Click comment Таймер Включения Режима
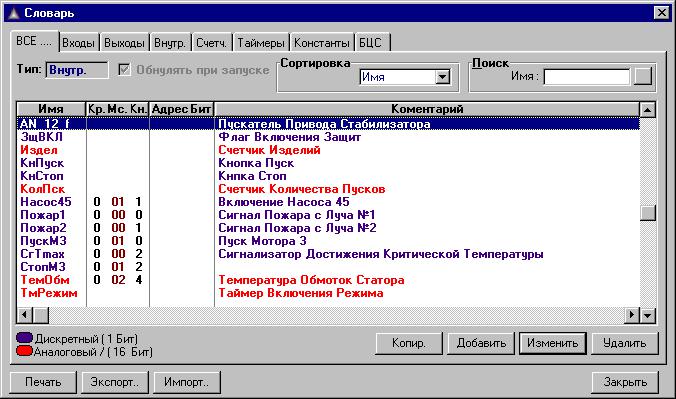676x399 pixels. [x=300, y=293]
